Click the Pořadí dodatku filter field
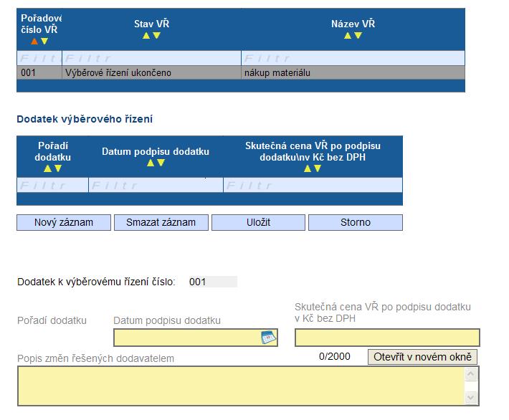509x420 pixels. tap(52, 185)
